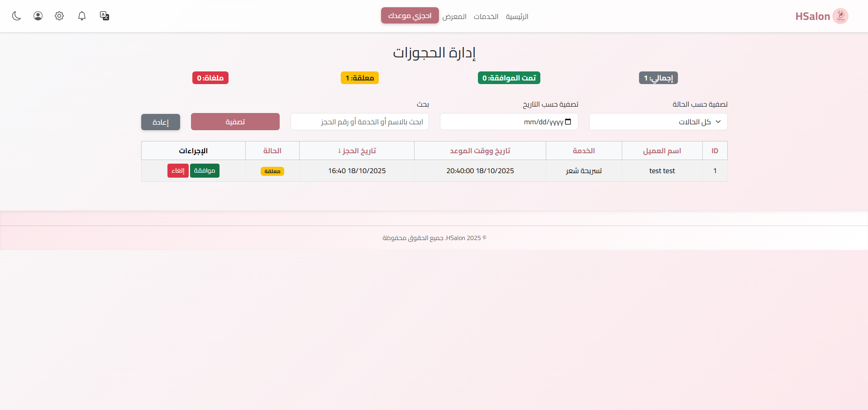This screenshot has height=410, width=868.
Task: Open the المعرض page from the navbar
Action: [455, 16]
